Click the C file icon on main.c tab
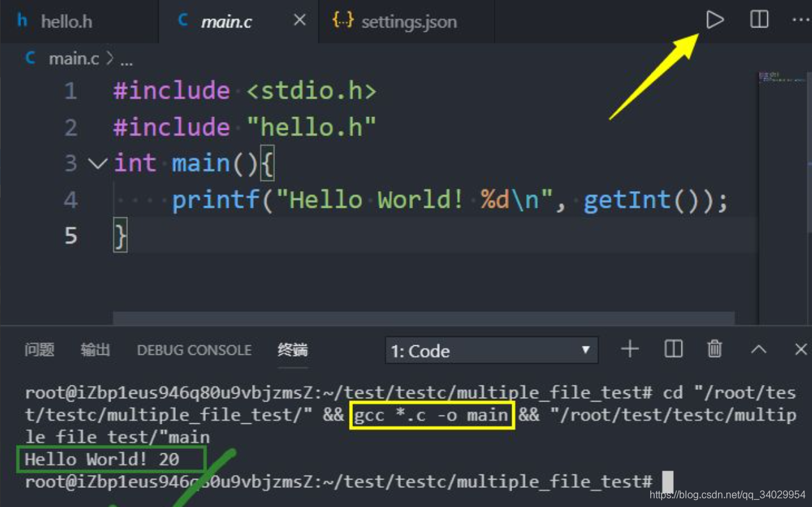812x507 pixels. 183,20
